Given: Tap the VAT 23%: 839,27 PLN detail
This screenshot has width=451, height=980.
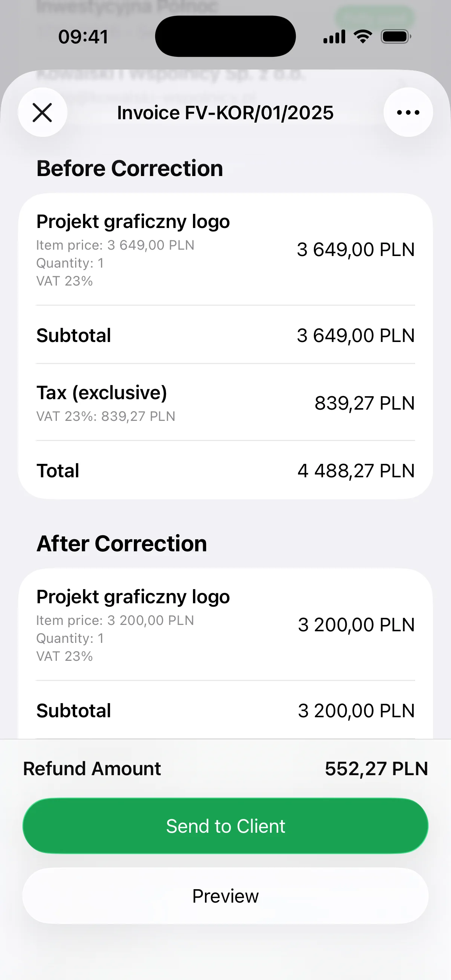Looking at the screenshot, I should point(106,417).
